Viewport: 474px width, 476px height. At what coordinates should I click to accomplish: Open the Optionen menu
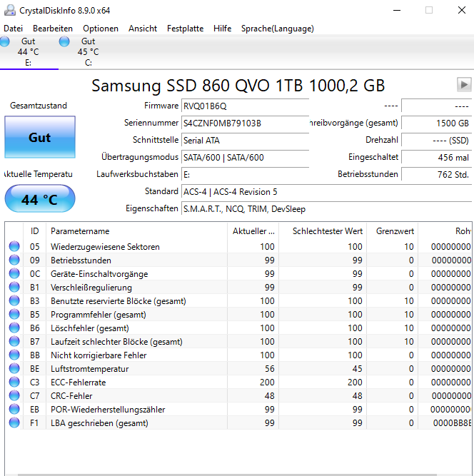pyautogui.click(x=101, y=29)
